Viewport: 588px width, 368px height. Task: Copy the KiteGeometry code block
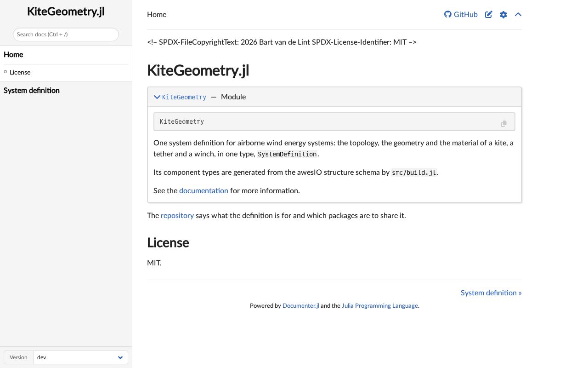tap(504, 123)
